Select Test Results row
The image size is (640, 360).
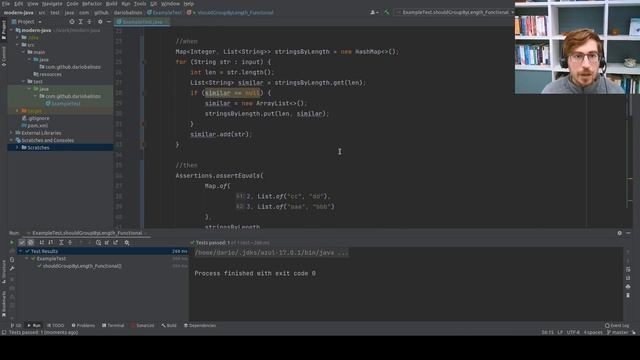coord(103,251)
